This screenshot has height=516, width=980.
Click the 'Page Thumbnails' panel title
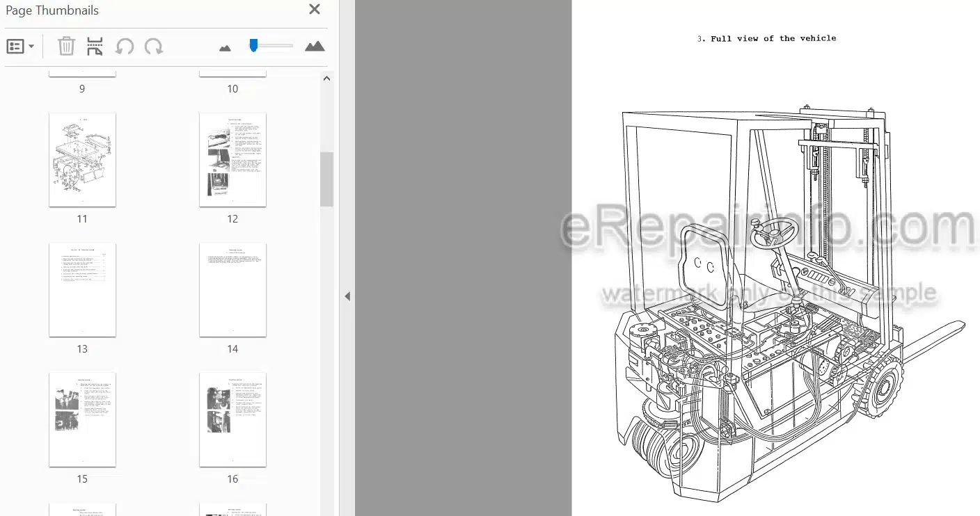(x=52, y=10)
